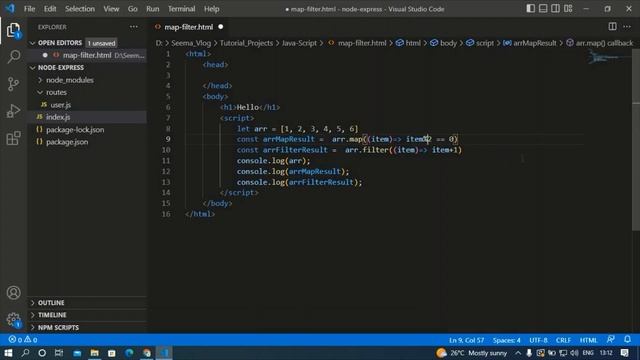Open the Go menu
The width and height of the screenshot is (640, 360).
pos(133,9)
